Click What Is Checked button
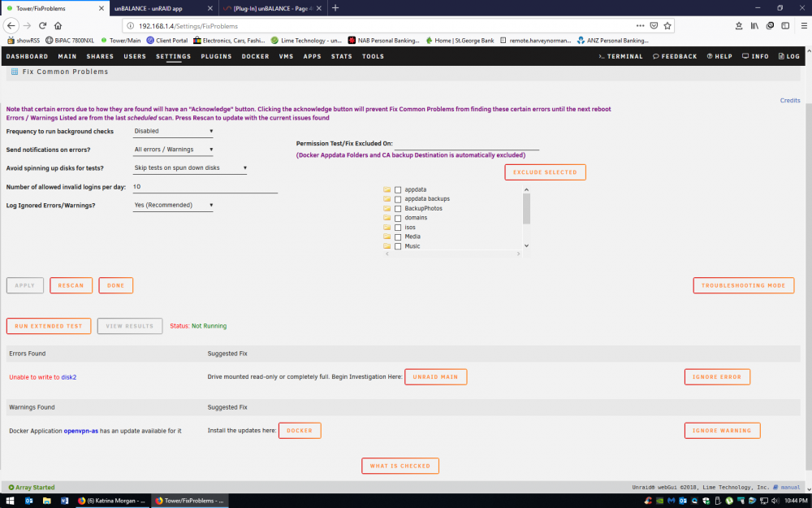The width and height of the screenshot is (812, 508). pyautogui.click(x=400, y=466)
